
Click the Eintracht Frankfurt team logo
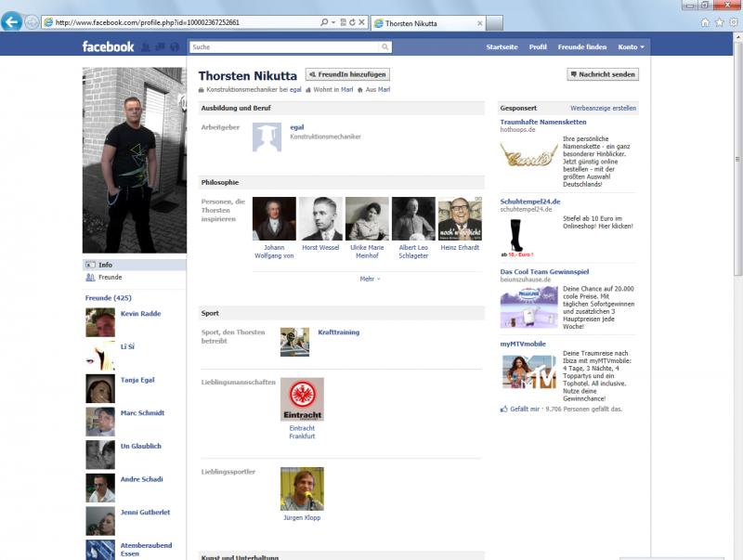[x=302, y=399]
